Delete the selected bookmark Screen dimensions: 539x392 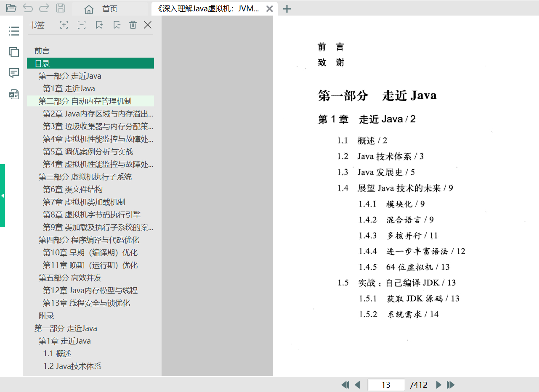point(133,25)
